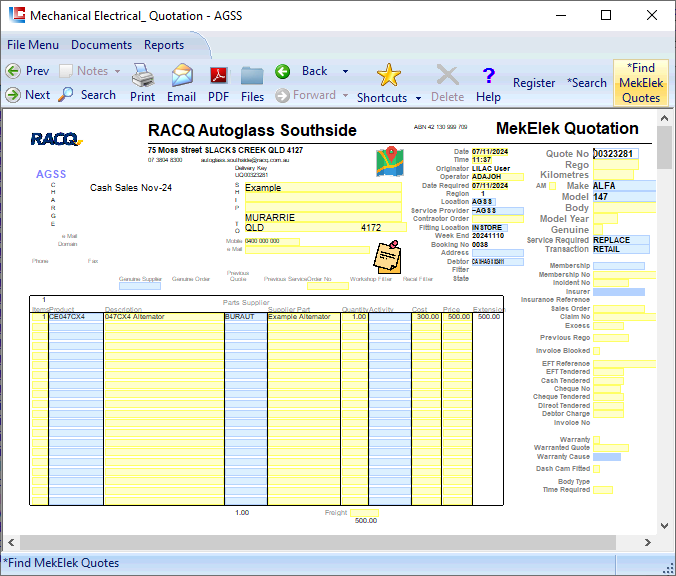676x576 pixels.
Task: Tick the Dash Cam Fitted checkbox
Action: coord(596,469)
